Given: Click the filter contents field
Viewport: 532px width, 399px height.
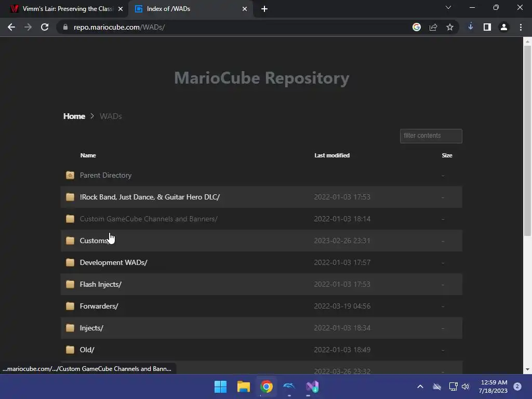Looking at the screenshot, I should 431,136.
